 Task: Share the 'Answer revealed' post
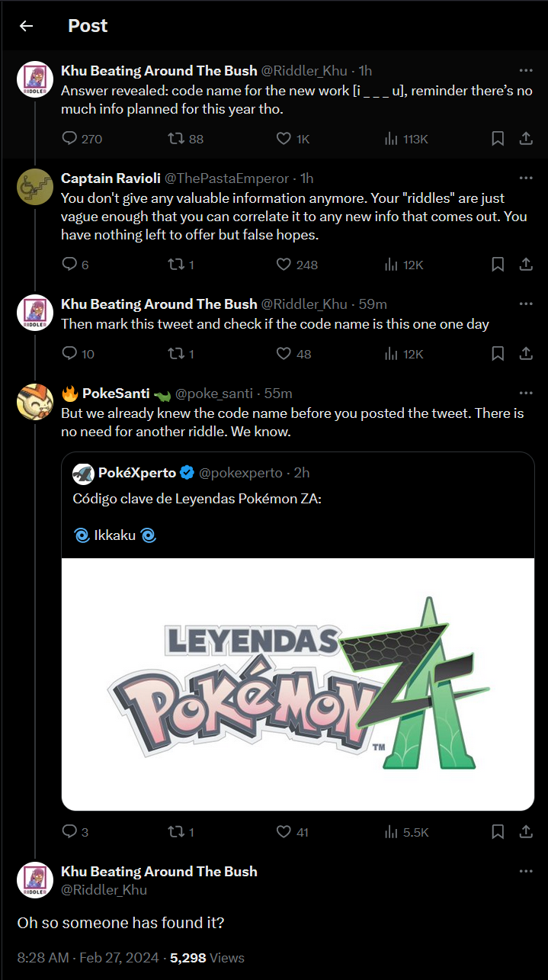coord(526,138)
